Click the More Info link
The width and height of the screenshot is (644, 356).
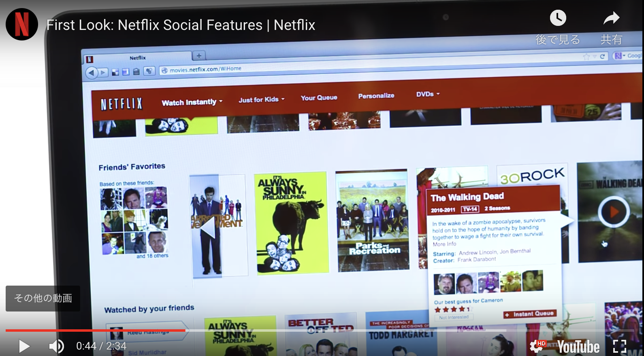click(x=444, y=244)
